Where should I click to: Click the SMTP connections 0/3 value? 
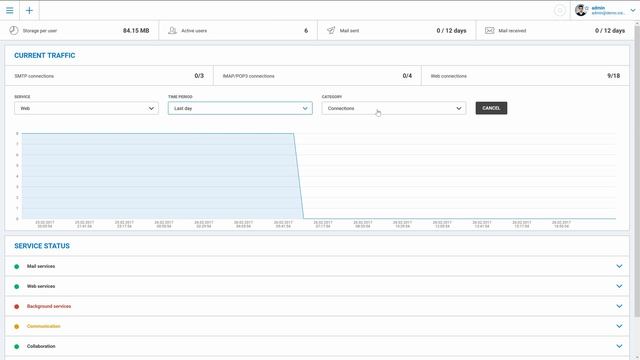click(199, 76)
